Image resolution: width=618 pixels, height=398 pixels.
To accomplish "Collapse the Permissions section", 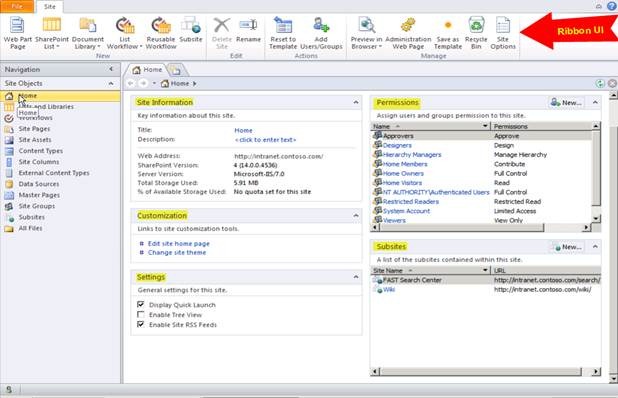I will pyautogui.click(x=595, y=102).
